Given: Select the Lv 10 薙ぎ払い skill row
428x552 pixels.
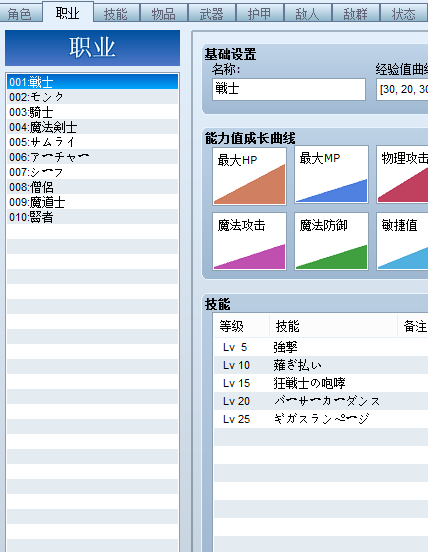Looking at the screenshot, I should (321, 365).
